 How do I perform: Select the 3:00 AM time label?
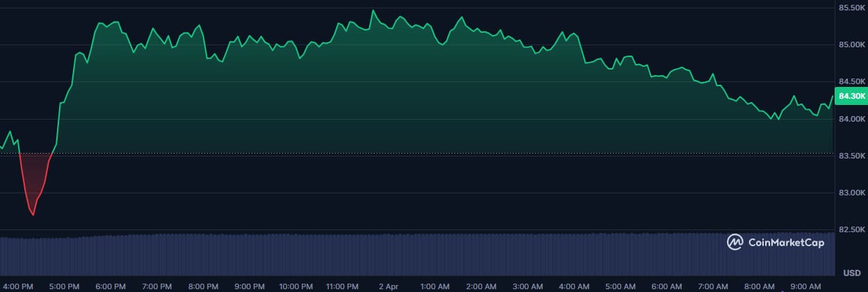(527, 286)
